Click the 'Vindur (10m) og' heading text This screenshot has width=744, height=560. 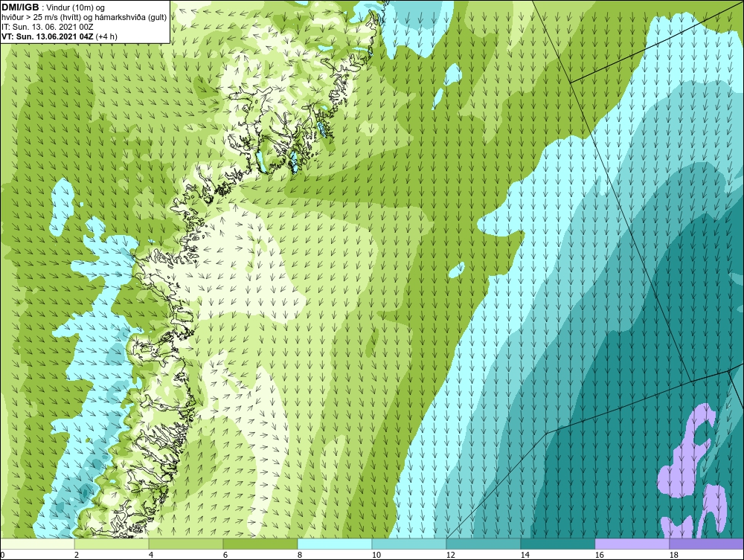point(77,8)
